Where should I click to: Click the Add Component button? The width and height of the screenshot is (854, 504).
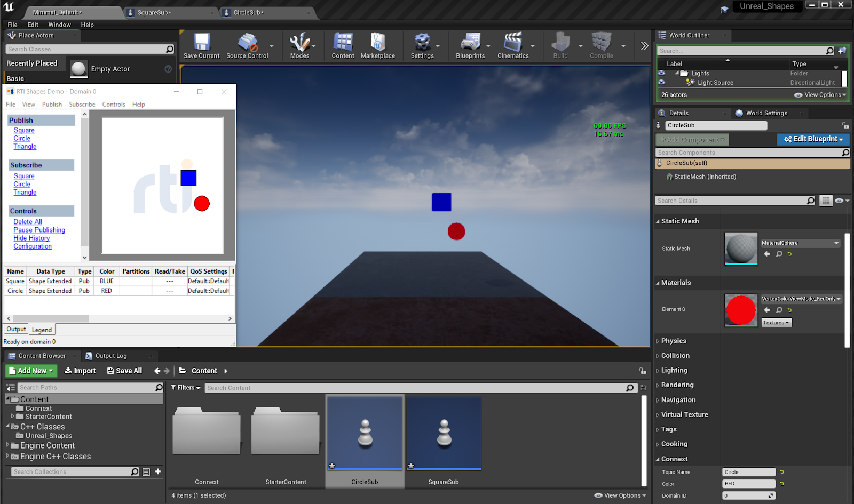692,140
